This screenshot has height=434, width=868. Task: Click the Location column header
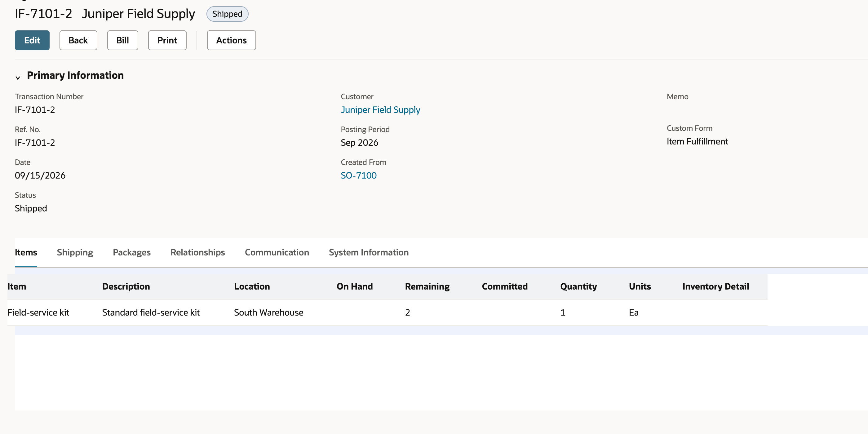click(x=252, y=286)
